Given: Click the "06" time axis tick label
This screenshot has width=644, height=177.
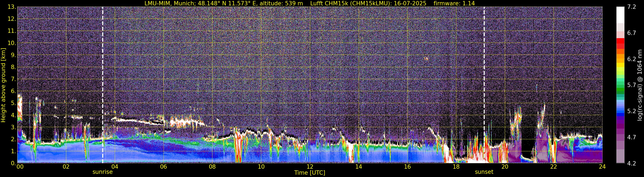Looking at the screenshot, I should pyautogui.click(x=164, y=167).
